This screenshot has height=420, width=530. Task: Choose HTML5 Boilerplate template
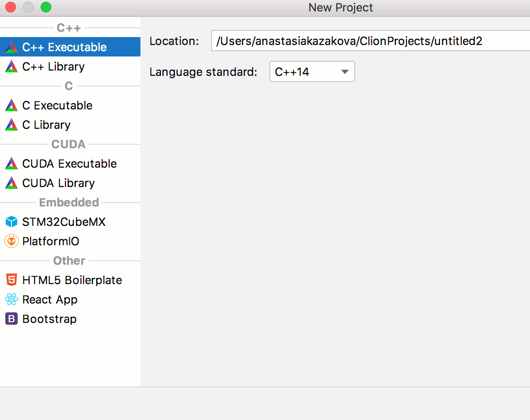(x=70, y=280)
